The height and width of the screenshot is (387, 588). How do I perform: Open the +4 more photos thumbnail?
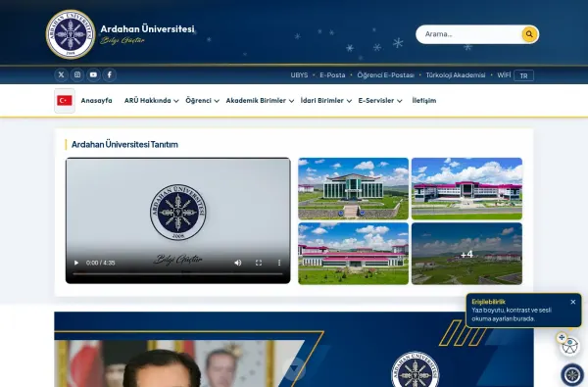[x=466, y=254]
